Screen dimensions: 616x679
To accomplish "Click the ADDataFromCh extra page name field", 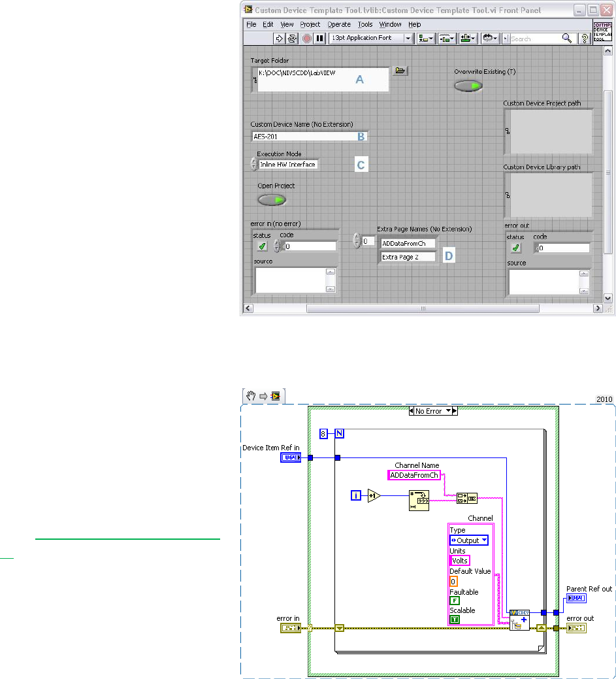I will click(408, 243).
